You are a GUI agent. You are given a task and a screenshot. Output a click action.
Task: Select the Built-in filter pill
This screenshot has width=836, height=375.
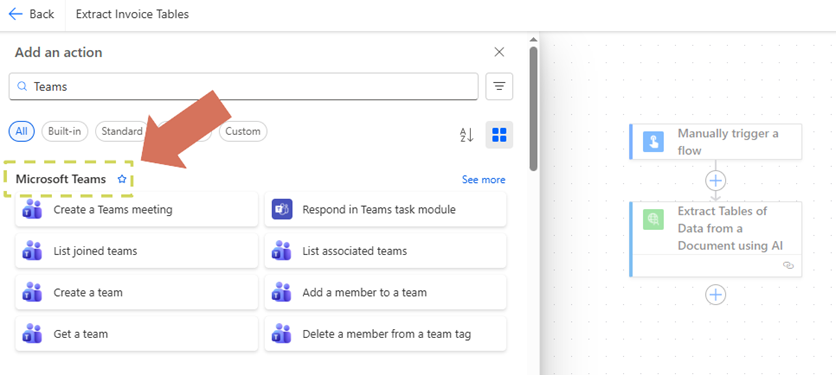(65, 131)
